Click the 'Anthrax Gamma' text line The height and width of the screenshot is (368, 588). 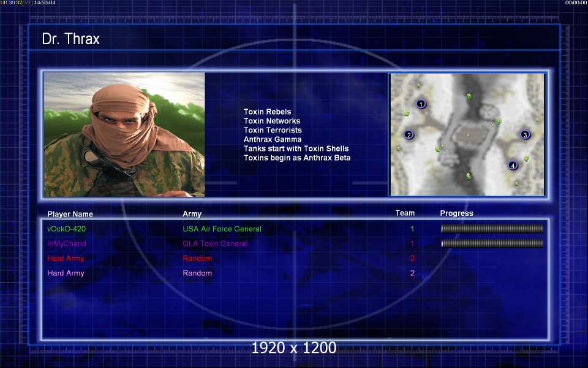tap(273, 139)
